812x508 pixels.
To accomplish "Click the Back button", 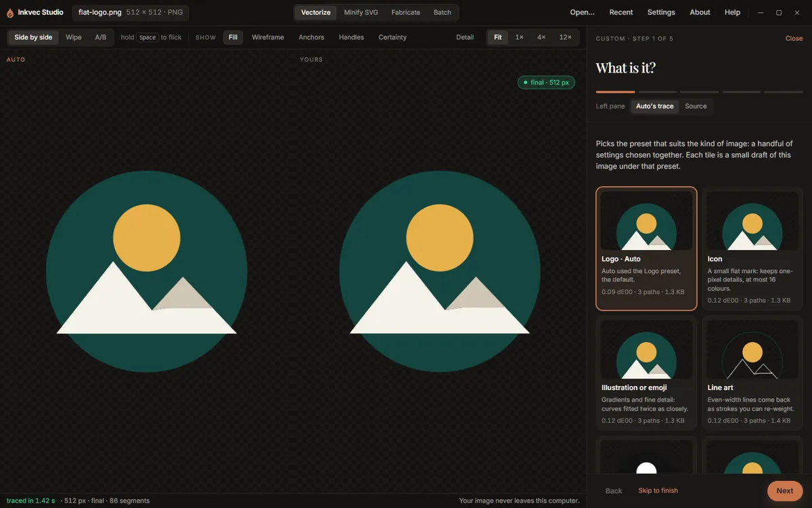I will pos(614,490).
